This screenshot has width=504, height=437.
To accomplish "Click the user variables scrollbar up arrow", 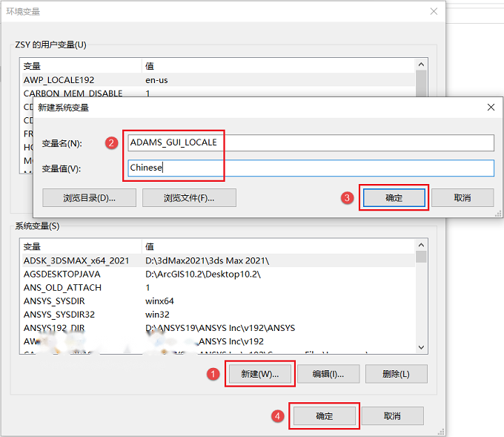I will click(422, 65).
